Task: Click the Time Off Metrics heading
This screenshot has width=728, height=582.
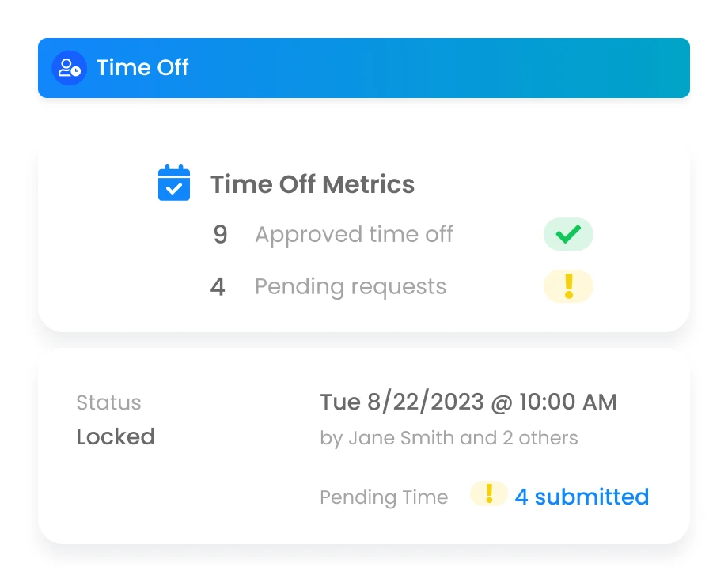Action: point(313,184)
